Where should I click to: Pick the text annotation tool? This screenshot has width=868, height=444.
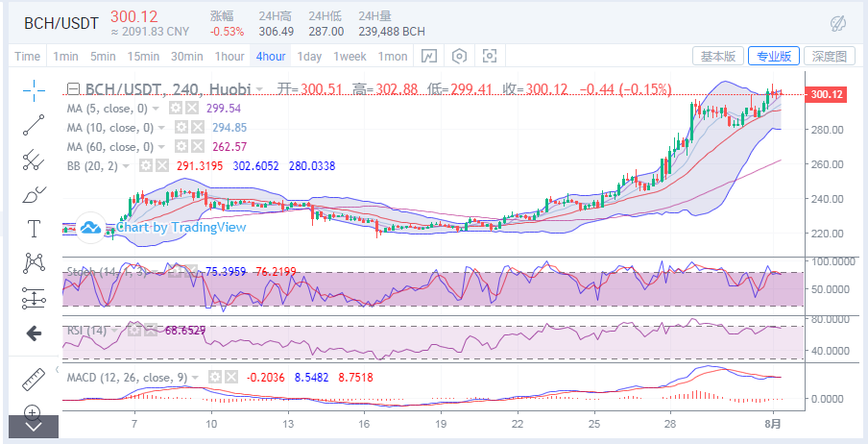tap(34, 229)
